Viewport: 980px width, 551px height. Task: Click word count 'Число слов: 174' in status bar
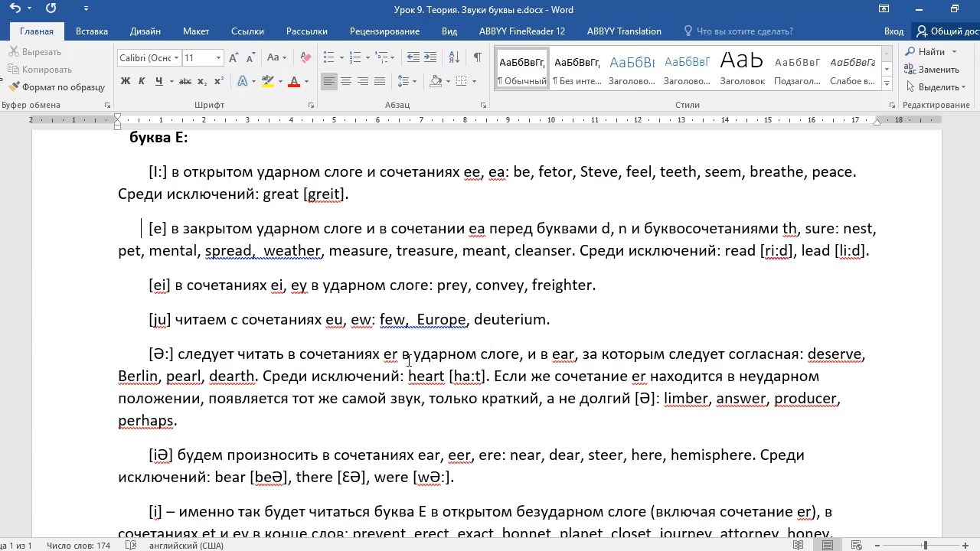78,546
